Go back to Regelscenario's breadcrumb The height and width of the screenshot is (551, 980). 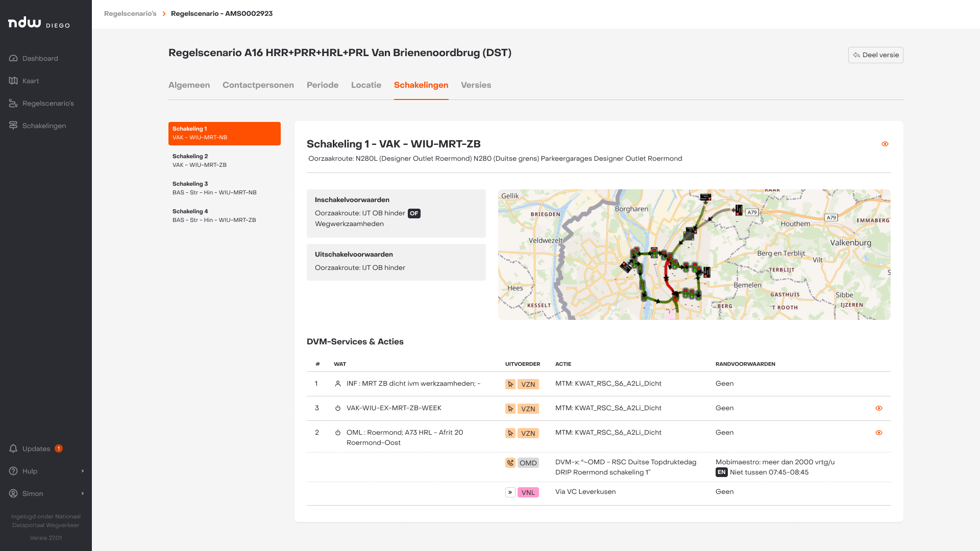click(130, 13)
